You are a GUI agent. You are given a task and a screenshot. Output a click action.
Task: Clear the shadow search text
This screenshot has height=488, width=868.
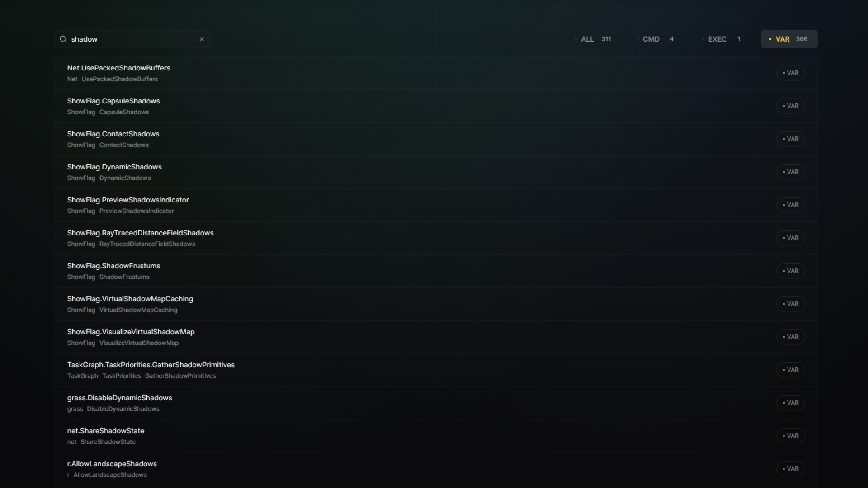(x=202, y=39)
